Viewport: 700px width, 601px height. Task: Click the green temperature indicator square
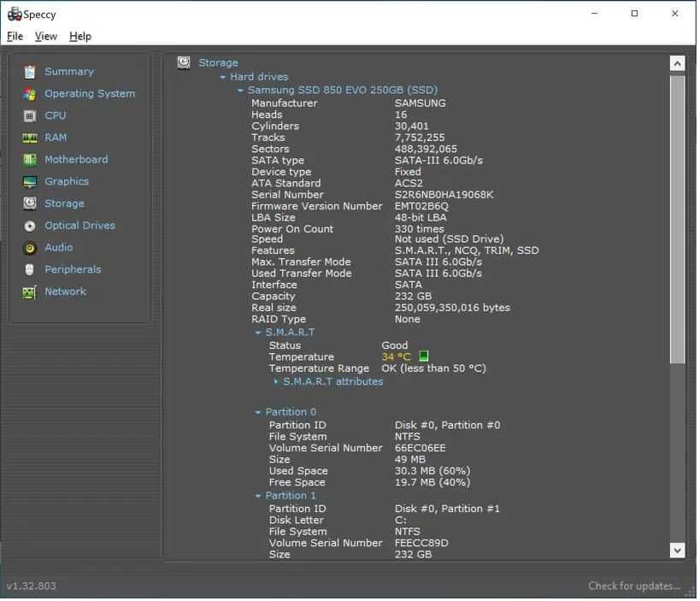click(x=424, y=356)
